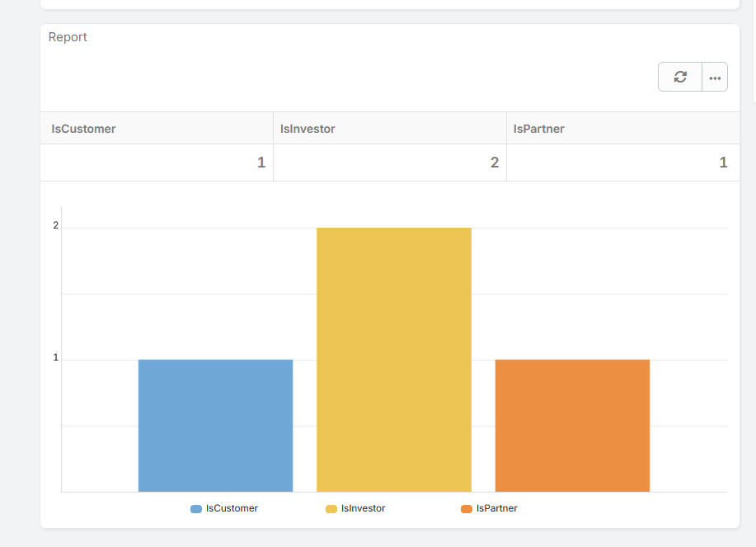Click the blue IsCustomer bar in chart
Screen dimensions: 756x547
(x=215, y=426)
